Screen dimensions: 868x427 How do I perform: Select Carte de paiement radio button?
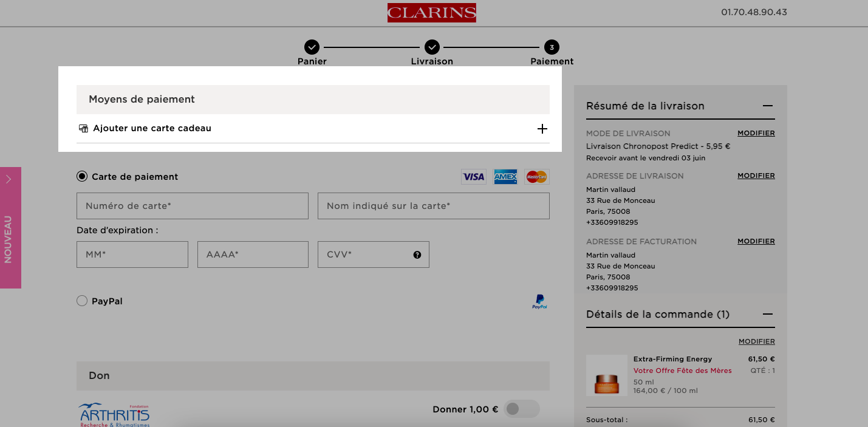click(82, 177)
